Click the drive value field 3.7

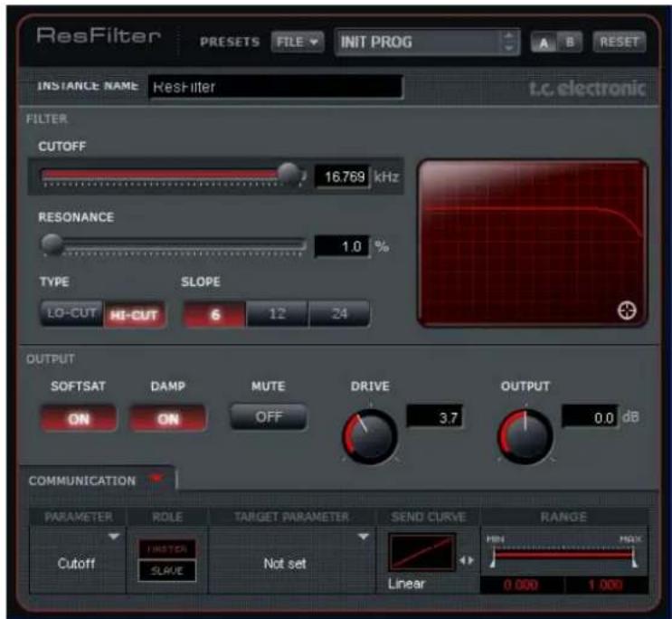pos(434,416)
